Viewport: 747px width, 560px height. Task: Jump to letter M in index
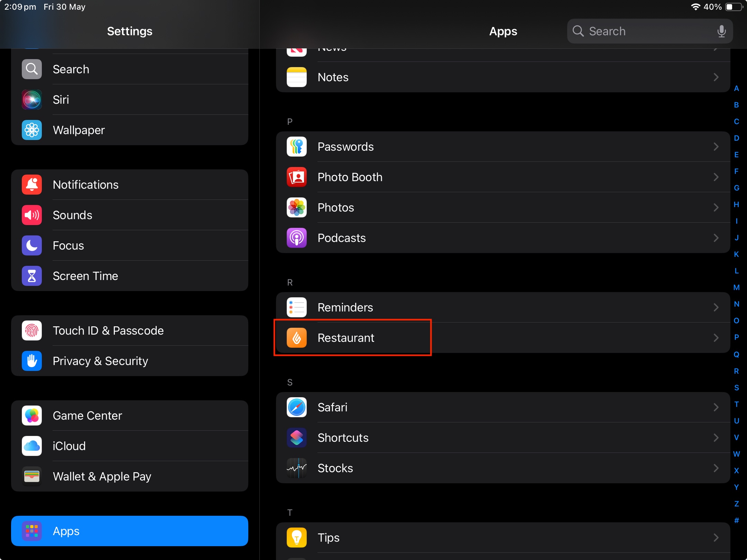point(737,288)
